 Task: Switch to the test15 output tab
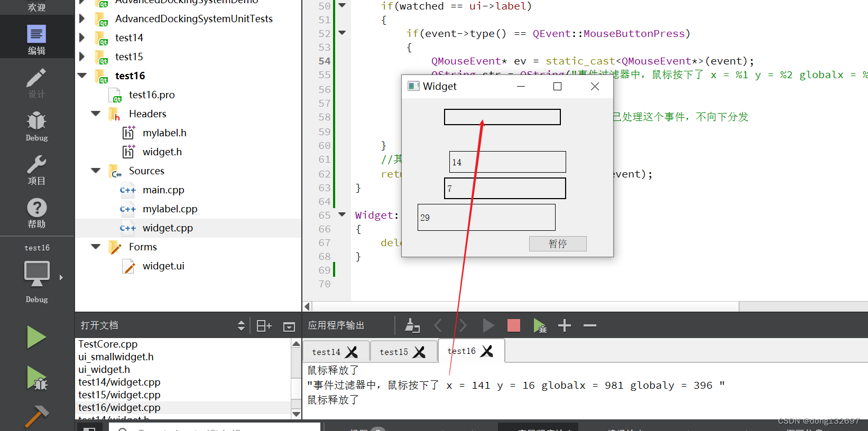point(394,352)
